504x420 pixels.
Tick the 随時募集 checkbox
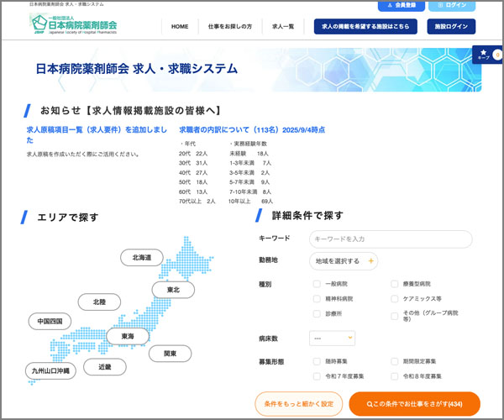[318, 362]
